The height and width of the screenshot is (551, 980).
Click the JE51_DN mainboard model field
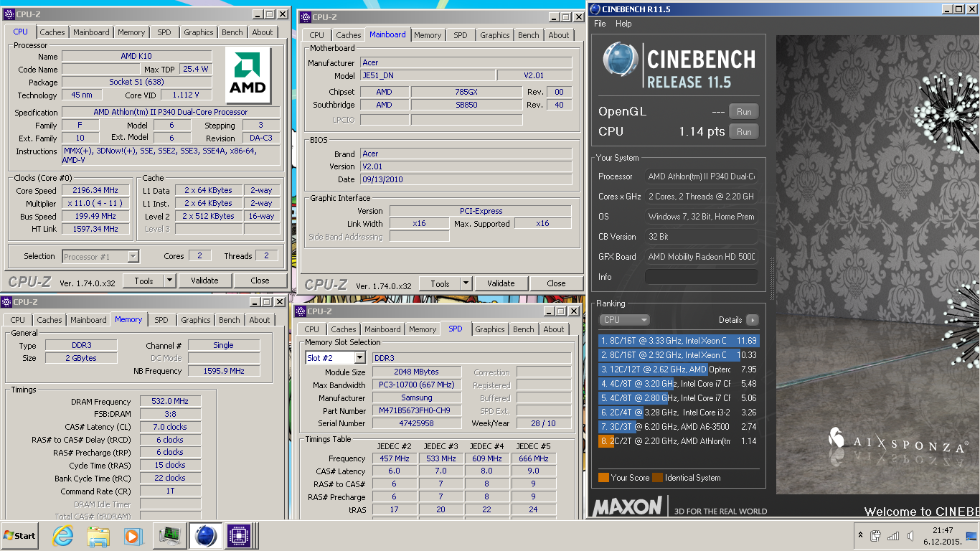pyautogui.click(x=427, y=76)
